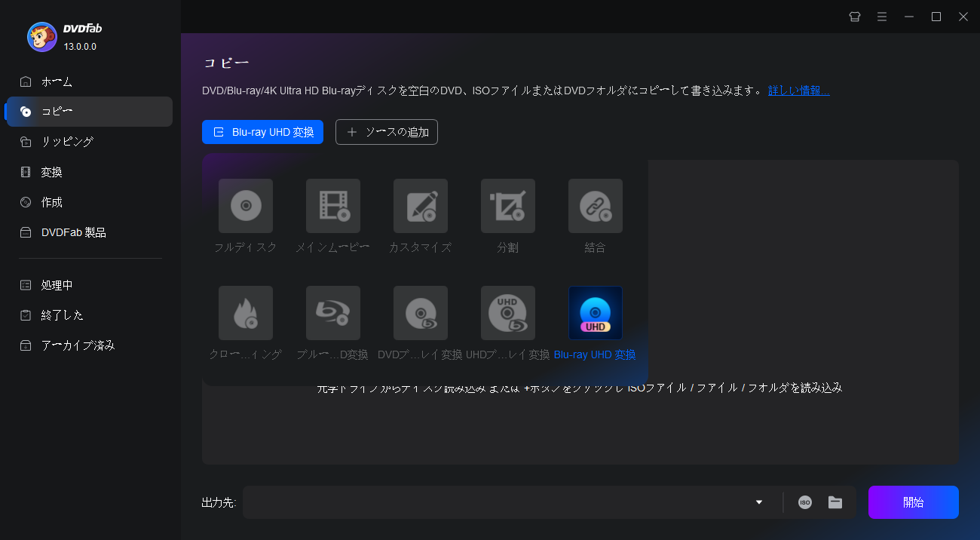Open the skin/theme shirt icon in title bar
The image size is (980, 540).
(855, 17)
